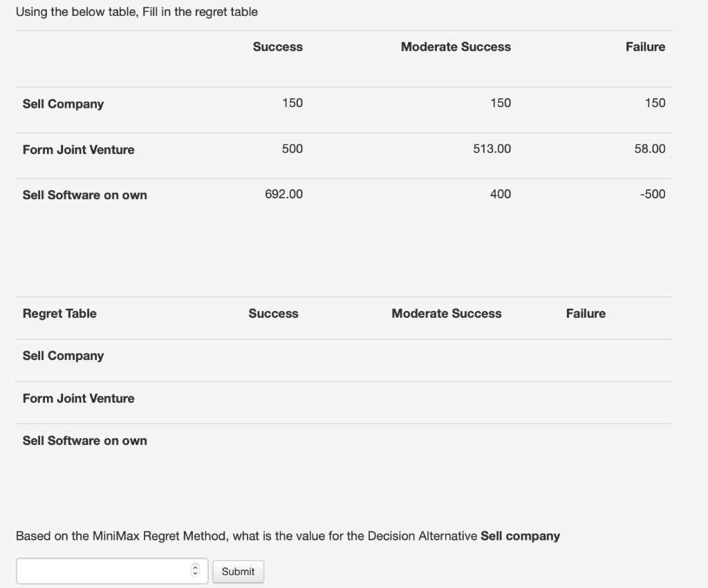Select the Moderate Success header in payoff table

pyautogui.click(x=456, y=47)
